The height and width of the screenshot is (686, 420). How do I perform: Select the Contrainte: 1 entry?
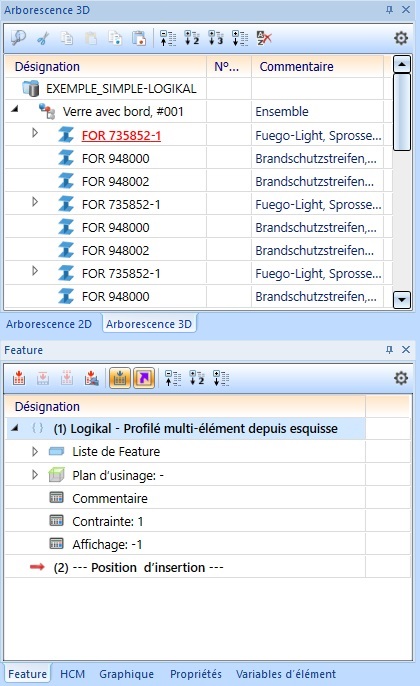[x=108, y=522]
